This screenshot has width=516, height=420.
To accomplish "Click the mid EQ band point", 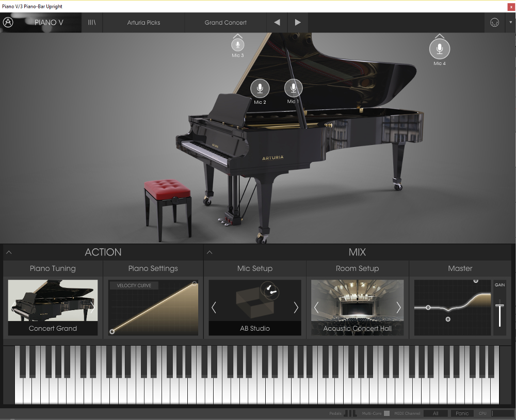I will [x=448, y=319].
